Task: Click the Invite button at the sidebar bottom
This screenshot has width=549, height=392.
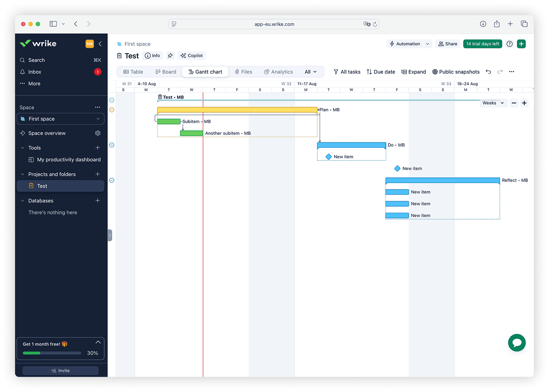Action: (x=60, y=370)
